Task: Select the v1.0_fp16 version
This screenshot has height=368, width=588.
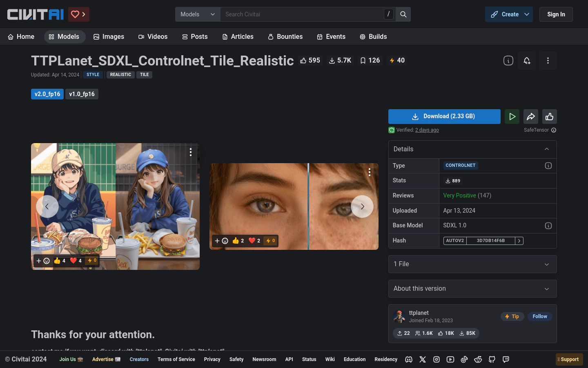Action: pyautogui.click(x=82, y=94)
